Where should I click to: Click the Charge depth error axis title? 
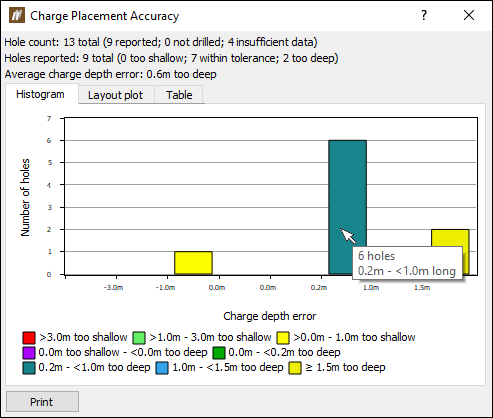click(269, 316)
